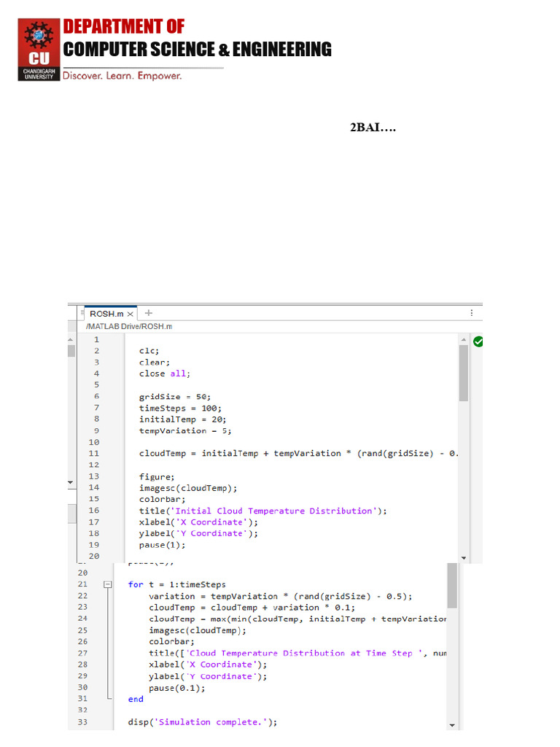
Task: Click the 'close all;' code line
Action: [165, 374]
